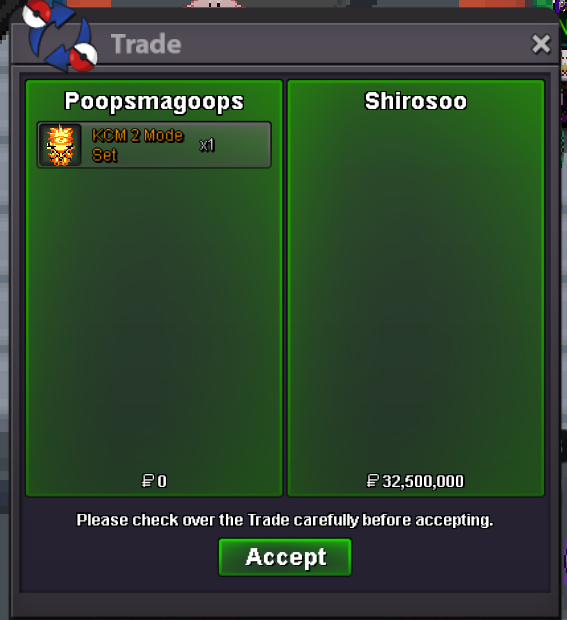This screenshot has height=620, width=567.
Task: Click the upper Pokeball in the trade logo
Action: (x=36, y=15)
